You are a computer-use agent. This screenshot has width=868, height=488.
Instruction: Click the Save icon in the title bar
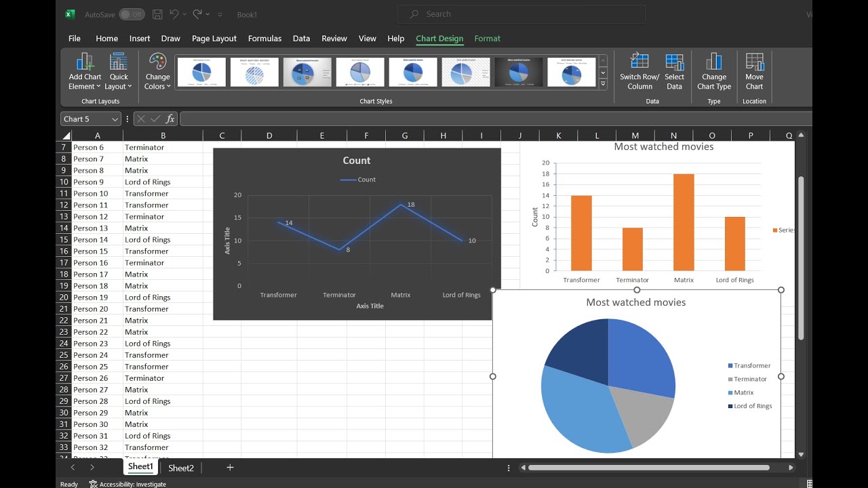[x=157, y=14]
